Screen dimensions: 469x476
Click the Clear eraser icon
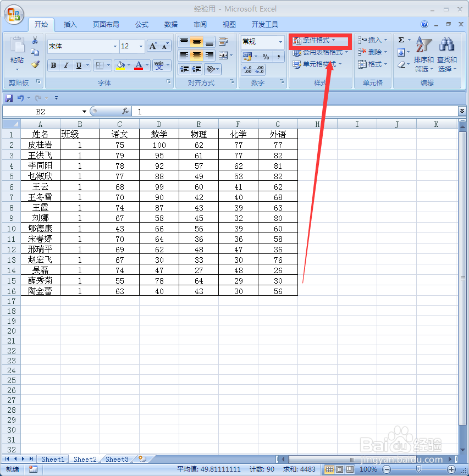[401, 64]
